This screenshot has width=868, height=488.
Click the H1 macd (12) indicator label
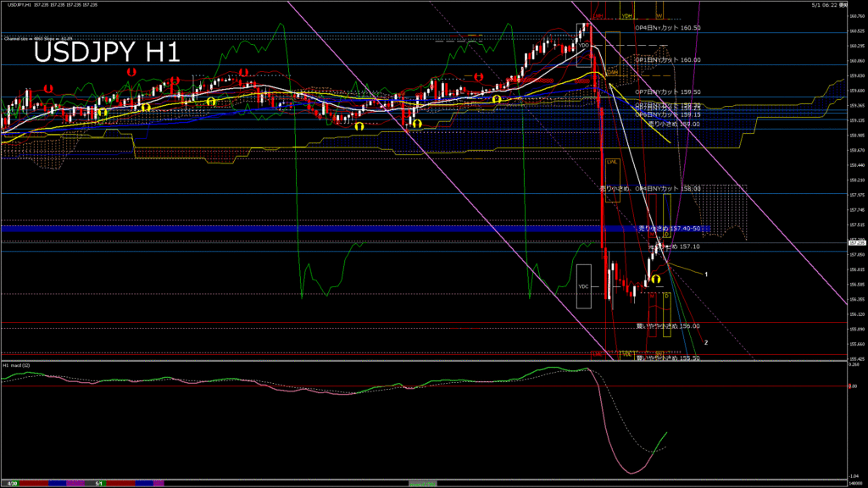(17, 366)
